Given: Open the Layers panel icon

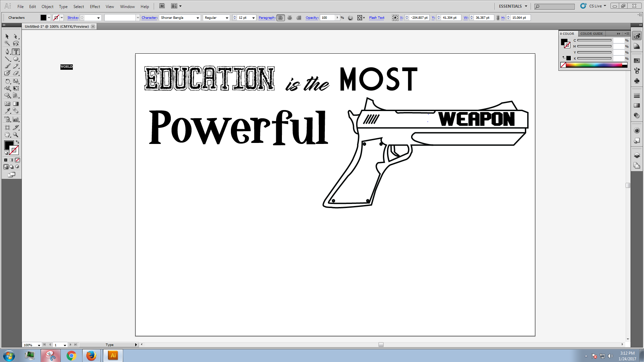Looking at the screenshot, I should pos(637,155).
